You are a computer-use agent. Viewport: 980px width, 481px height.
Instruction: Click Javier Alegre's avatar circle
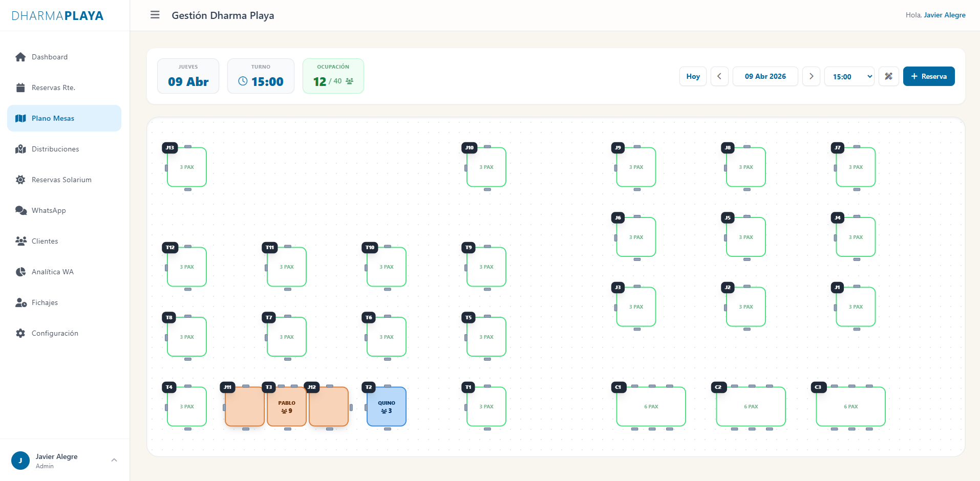(20, 461)
